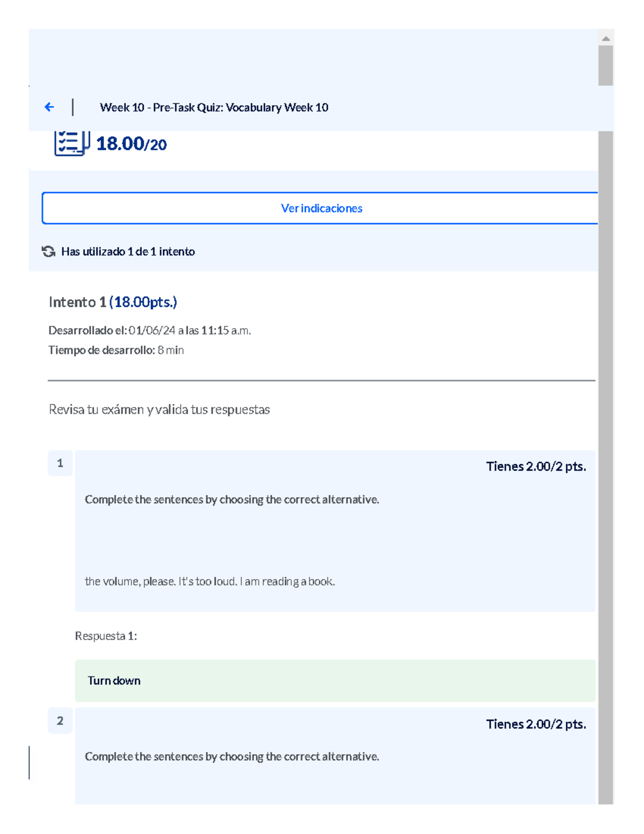644x834 pixels.
Task: Click the sentence about the volume being too loud
Action: point(210,581)
